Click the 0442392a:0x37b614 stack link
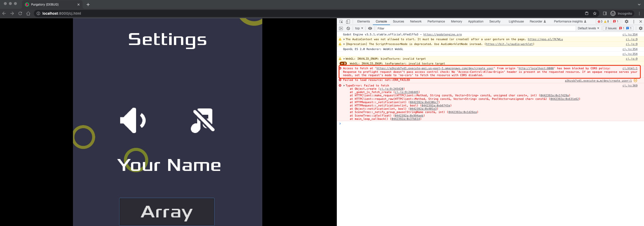Viewport: 644px width, 226px height. 406,119
